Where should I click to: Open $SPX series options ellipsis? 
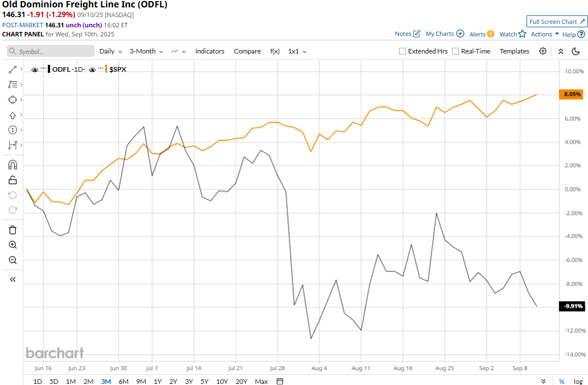(101, 69)
